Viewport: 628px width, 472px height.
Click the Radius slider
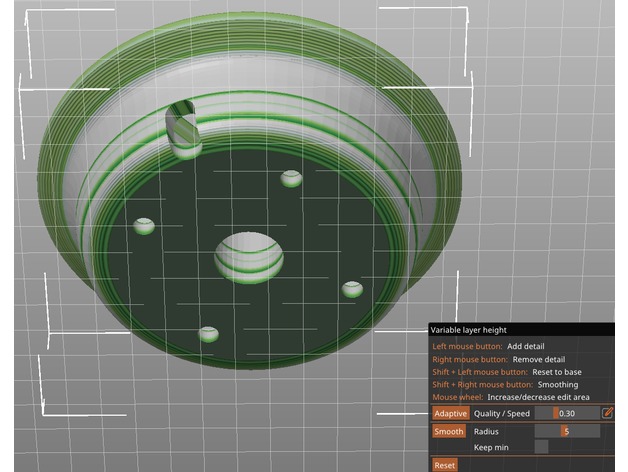pyautogui.click(x=566, y=431)
